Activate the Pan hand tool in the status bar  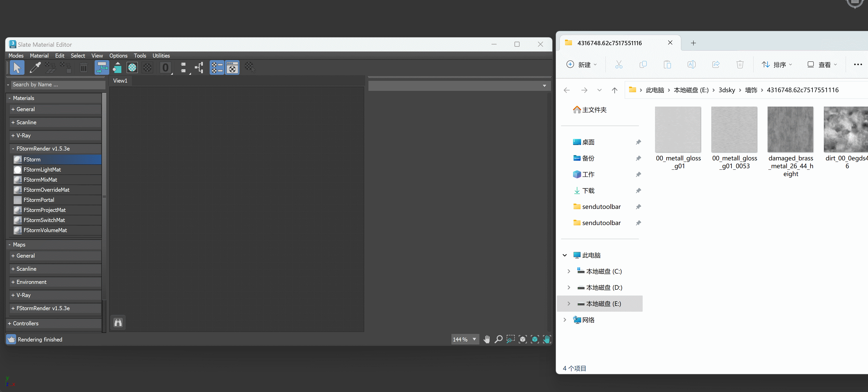point(486,339)
